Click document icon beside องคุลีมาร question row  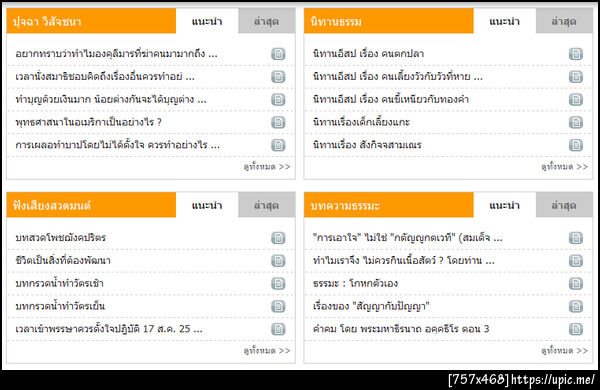pyautogui.click(x=278, y=54)
